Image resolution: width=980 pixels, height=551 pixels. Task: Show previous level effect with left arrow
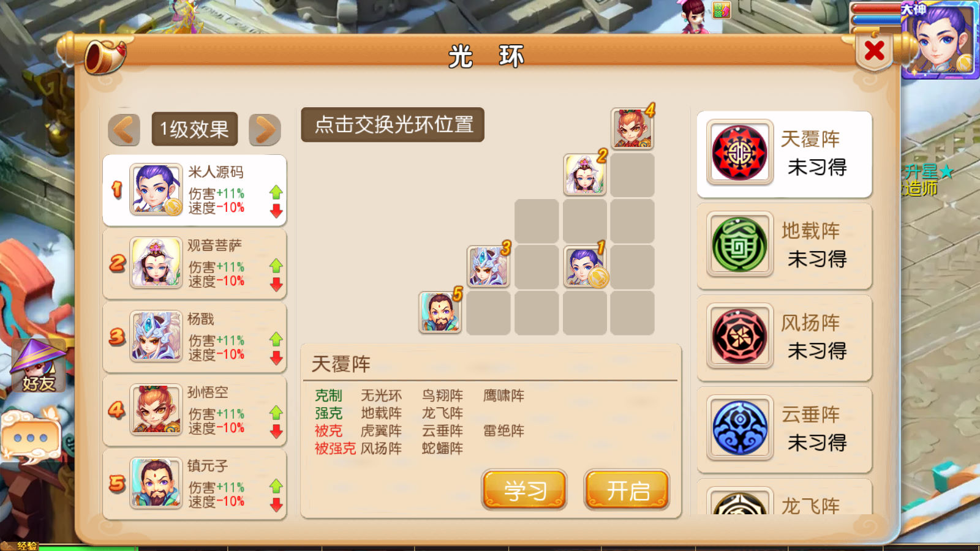(x=124, y=129)
